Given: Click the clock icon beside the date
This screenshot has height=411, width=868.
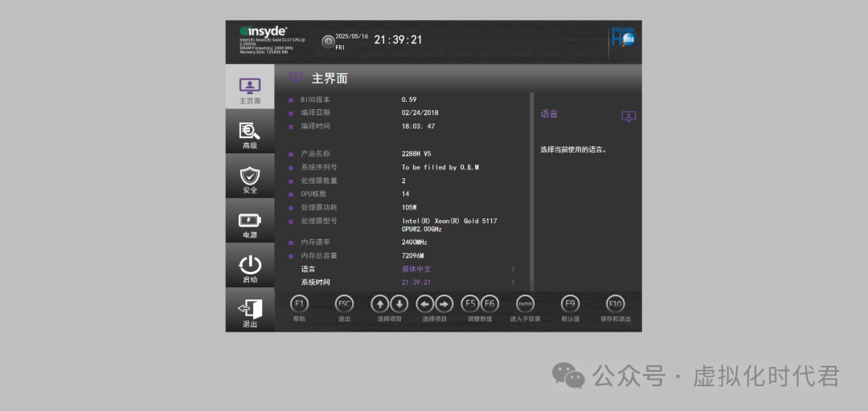Looking at the screenshot, I should (328, 42).
